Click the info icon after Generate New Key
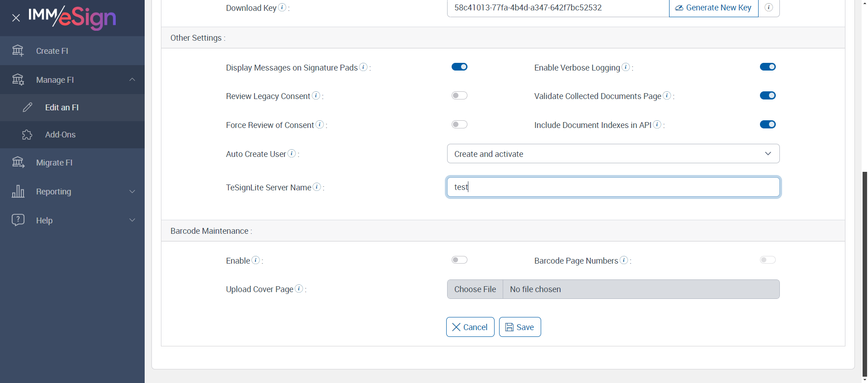This screenshot has width=868, height=383. [769, 8]
